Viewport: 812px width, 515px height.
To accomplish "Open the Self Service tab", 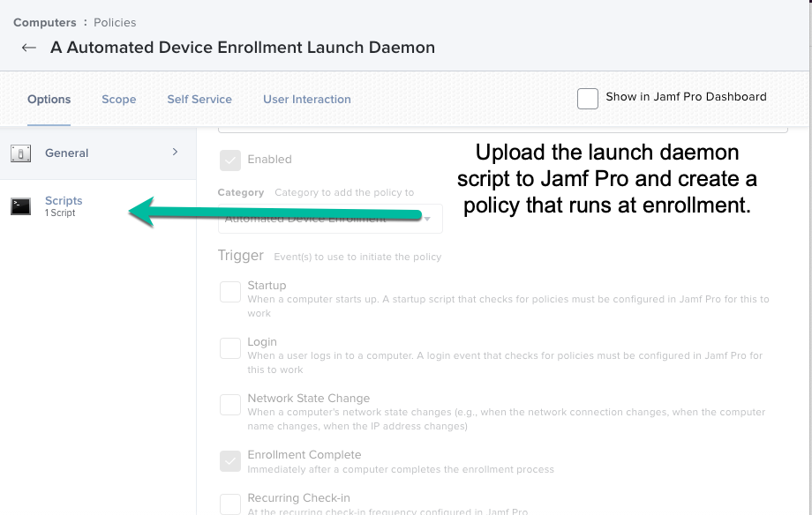I will click(199, 100).
